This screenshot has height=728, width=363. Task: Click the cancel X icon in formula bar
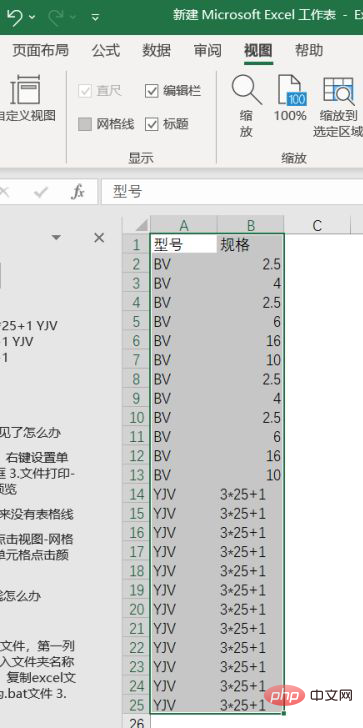(5, 192)
